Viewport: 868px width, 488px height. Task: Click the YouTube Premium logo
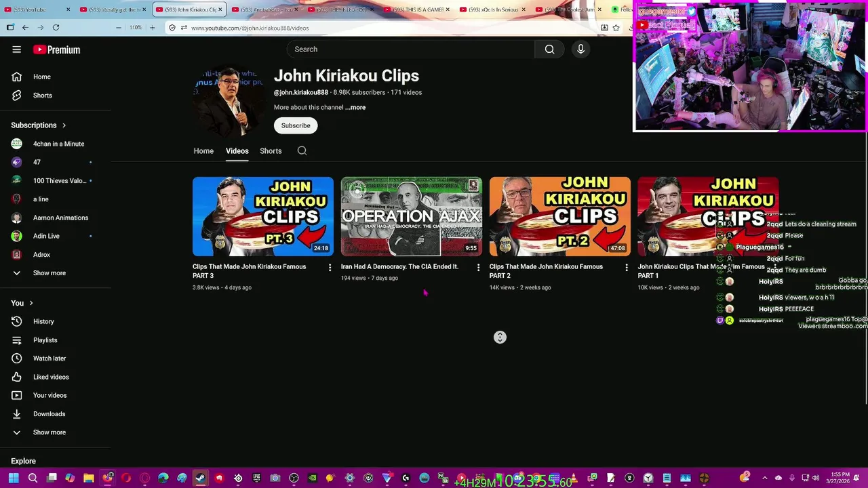click(56, 49)
